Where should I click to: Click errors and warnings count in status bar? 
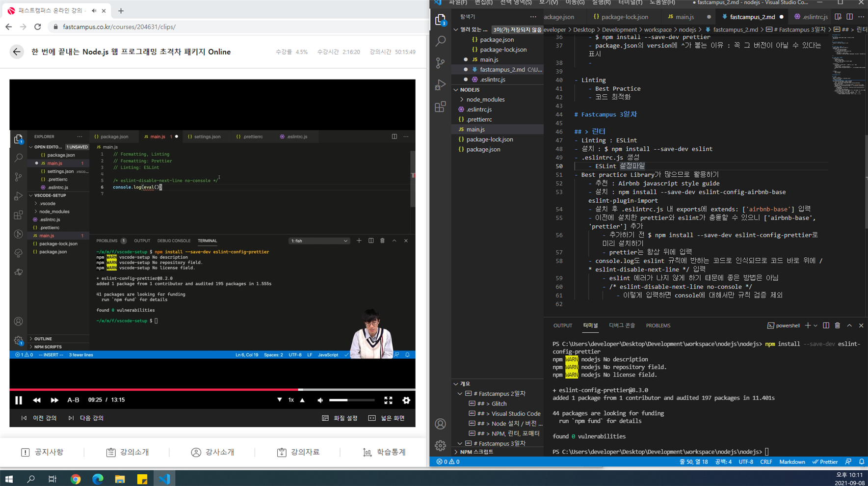448,461
